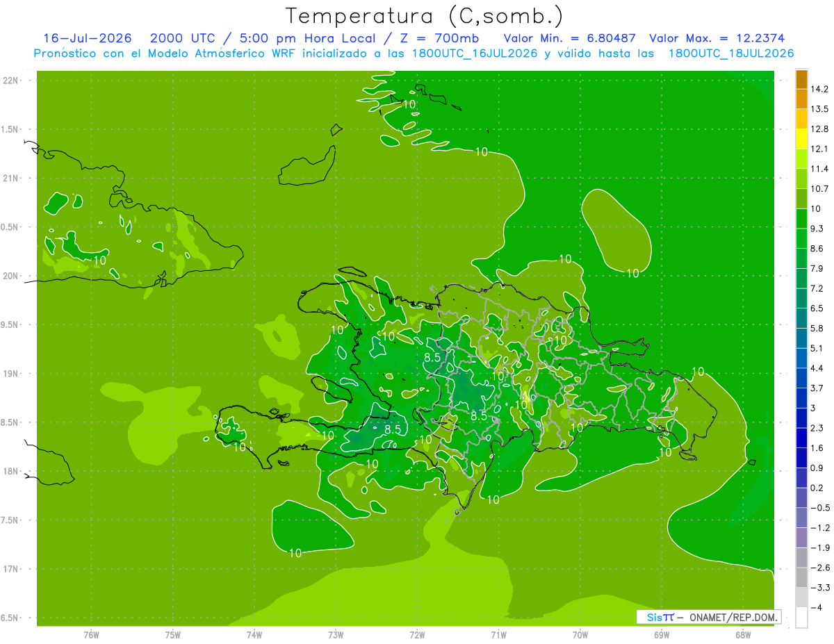Viewport: 834px width, 644px height.
Task: Click the 70W longitude axis label
Action: (580, 634)
